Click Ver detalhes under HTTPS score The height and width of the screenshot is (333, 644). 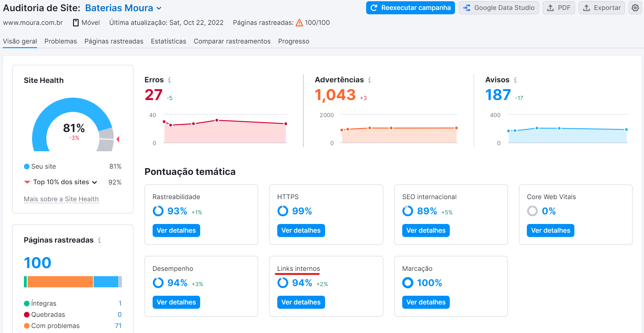click(301, 230)
